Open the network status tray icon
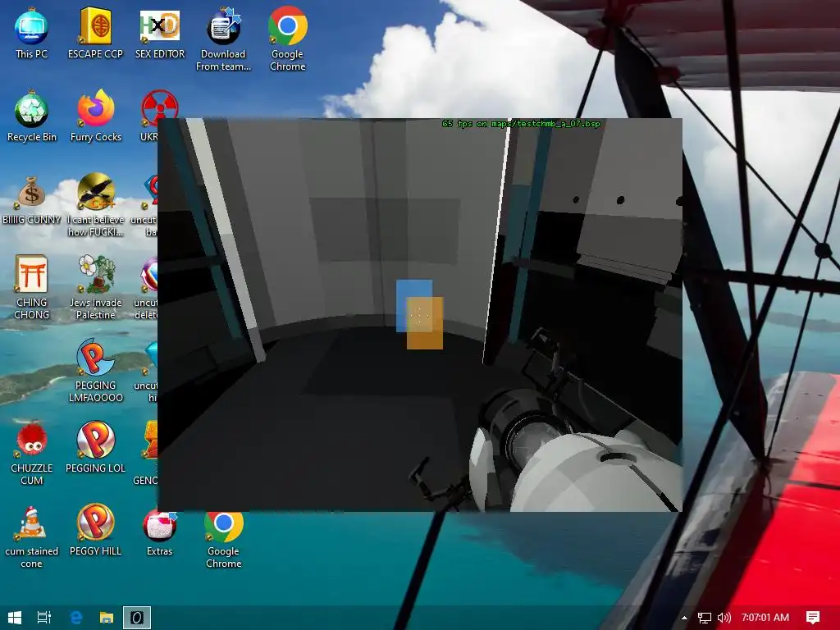Image resolution: width=840 pixels, height=630 pixels. (705, 618)
